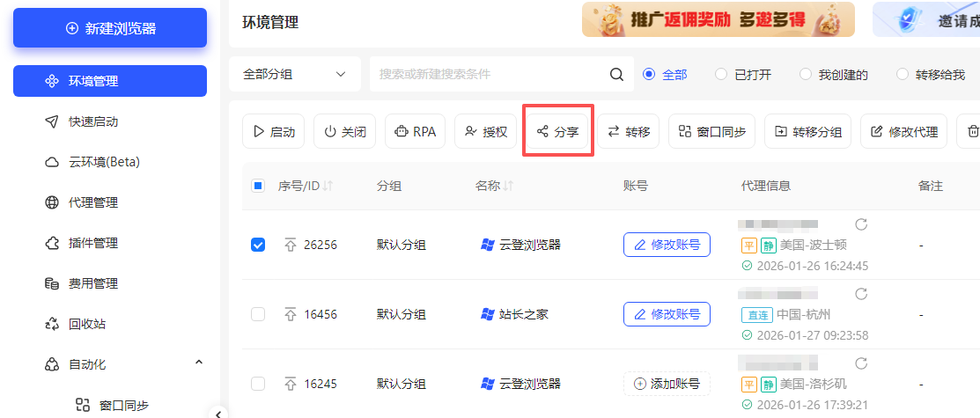Click the 直连 tag in 中国-杭州 row
Image resolution: width=980 pixels, height=418 pixels.
point(757,315)
